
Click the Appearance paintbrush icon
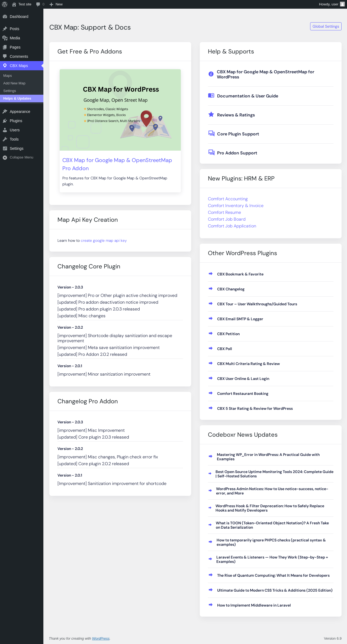tap(5, 112)
